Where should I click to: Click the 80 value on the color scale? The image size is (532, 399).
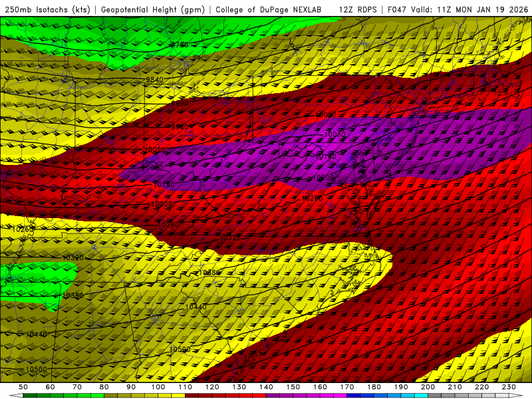pos(104,387)
